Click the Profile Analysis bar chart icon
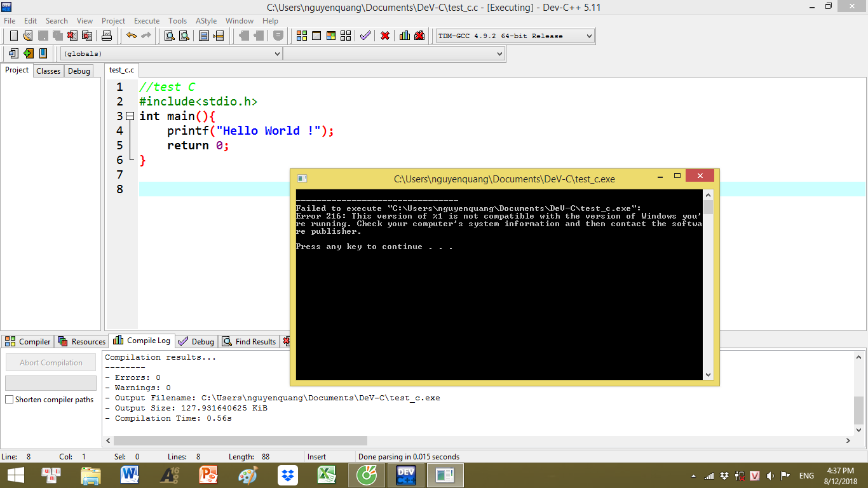This screenshot has height=488, width=868. [x=405, y=36]
